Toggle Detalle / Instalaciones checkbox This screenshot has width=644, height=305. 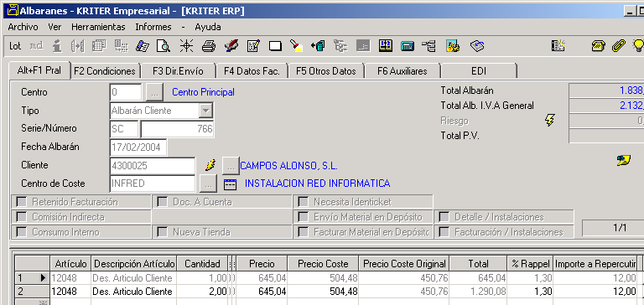pos(444,217)
